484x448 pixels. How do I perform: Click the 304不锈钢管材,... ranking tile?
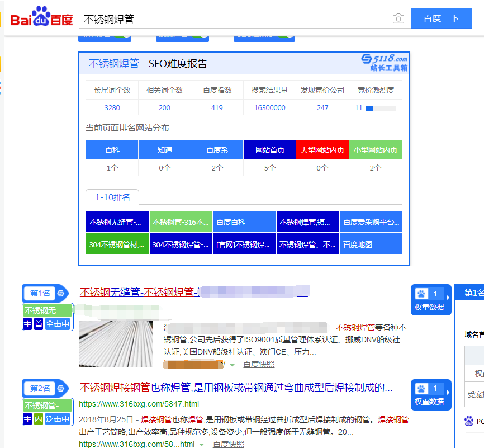click(x=117, y=244)
